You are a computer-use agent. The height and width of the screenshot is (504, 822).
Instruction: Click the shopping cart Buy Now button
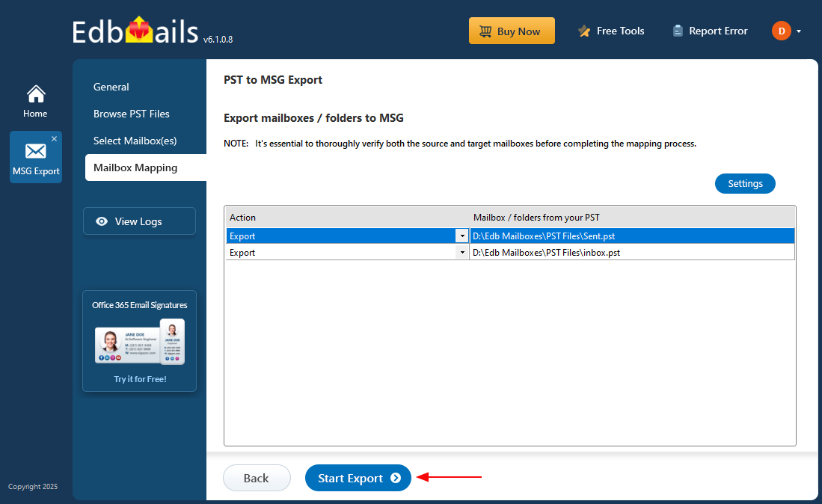point(512,31)
